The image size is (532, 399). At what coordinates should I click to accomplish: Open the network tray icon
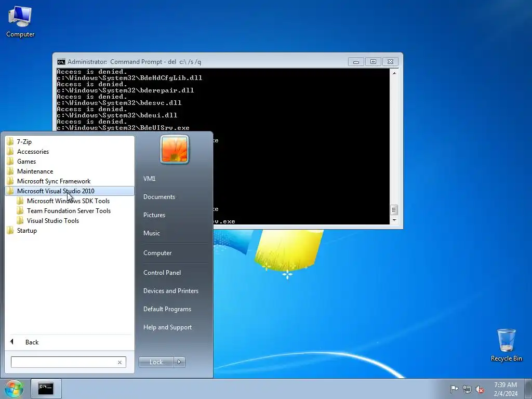point(467,389)
